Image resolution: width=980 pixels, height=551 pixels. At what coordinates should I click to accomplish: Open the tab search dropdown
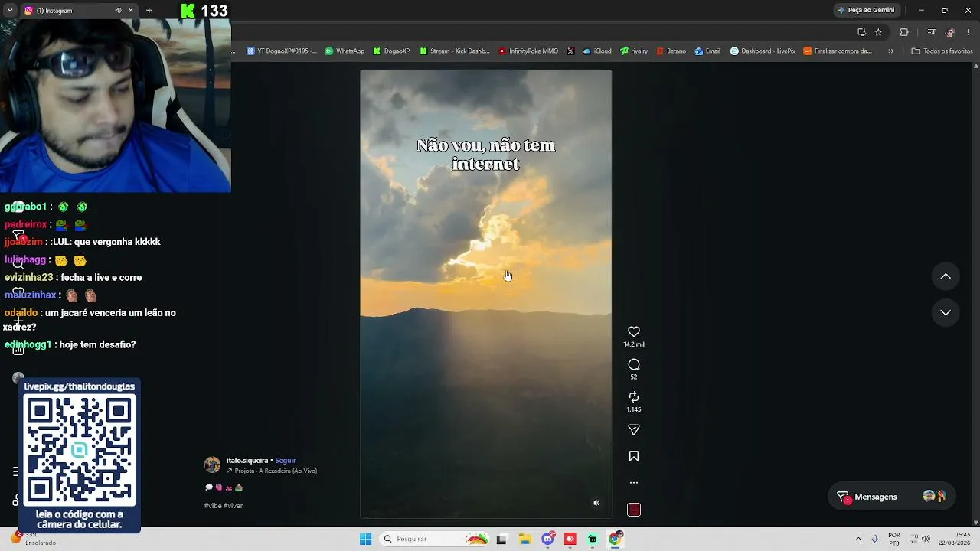tap(10, 11)
